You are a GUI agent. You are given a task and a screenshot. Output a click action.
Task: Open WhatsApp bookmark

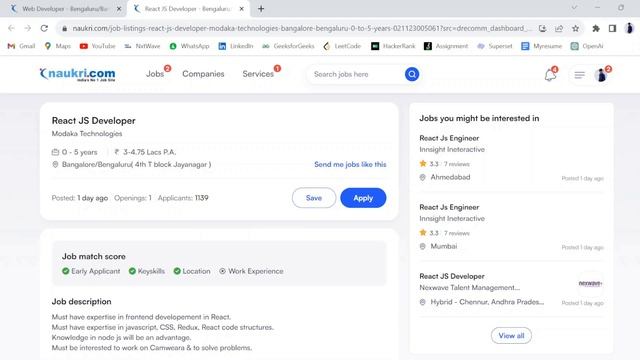(189, 46)
